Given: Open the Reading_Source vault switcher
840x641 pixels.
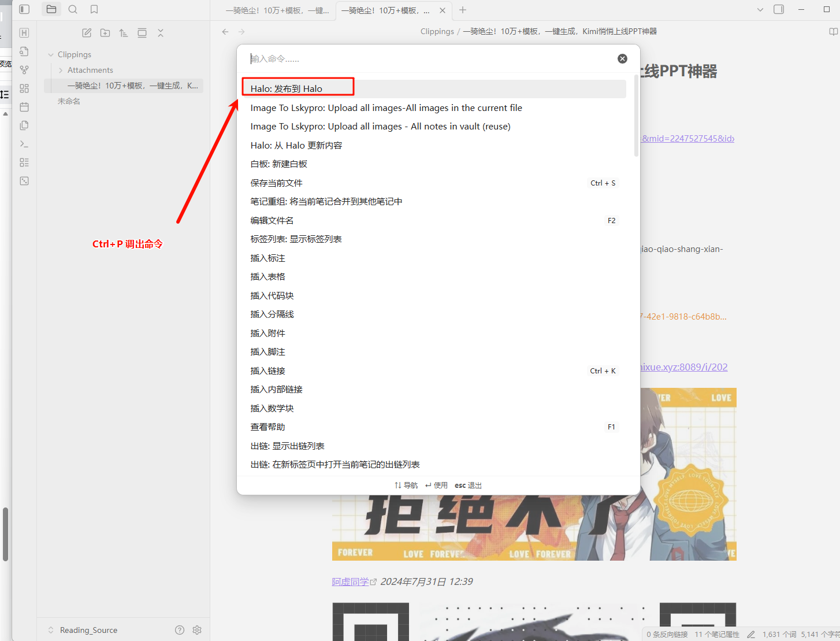Looking at the screenshot, I should [x=88, y=630].
